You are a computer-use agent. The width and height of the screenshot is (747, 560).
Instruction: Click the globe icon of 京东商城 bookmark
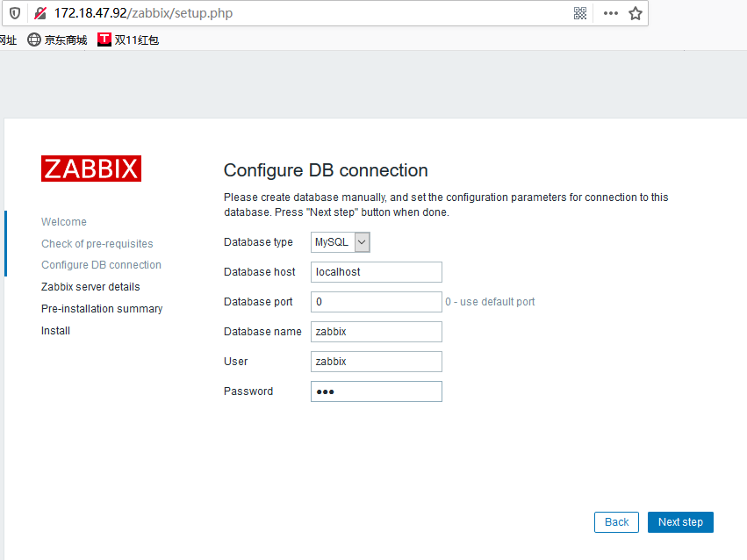(x=34, y=39)
